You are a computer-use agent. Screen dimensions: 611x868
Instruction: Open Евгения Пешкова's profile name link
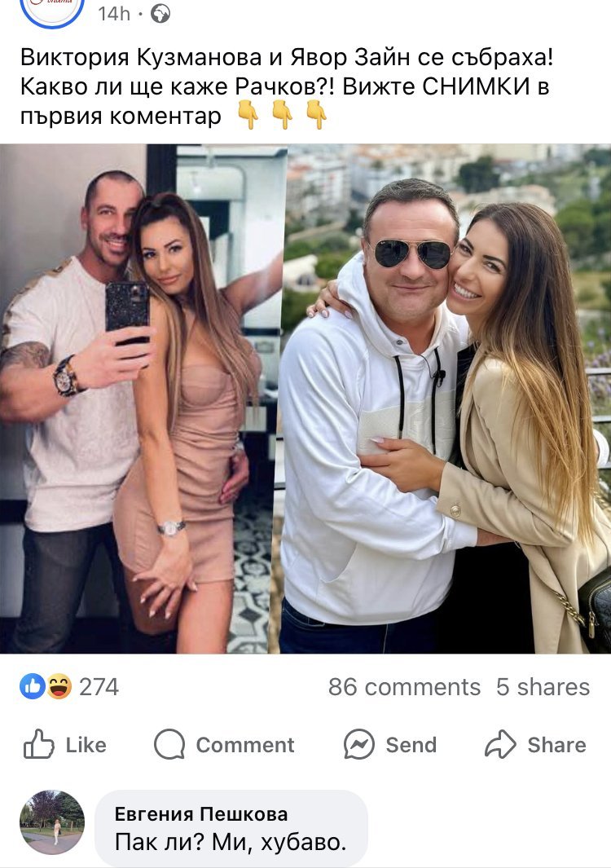pos(201,814)
